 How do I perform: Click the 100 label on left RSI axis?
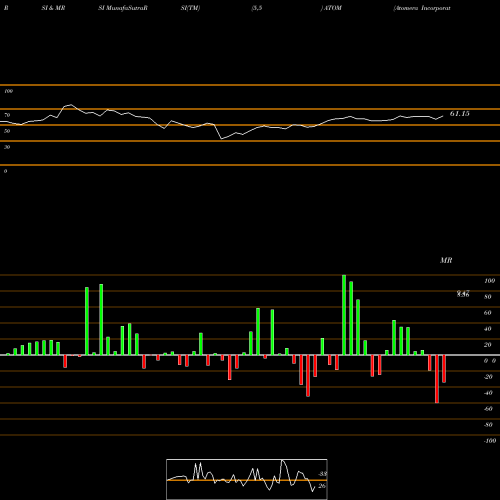pyautogui.click(x=8, y=91)
